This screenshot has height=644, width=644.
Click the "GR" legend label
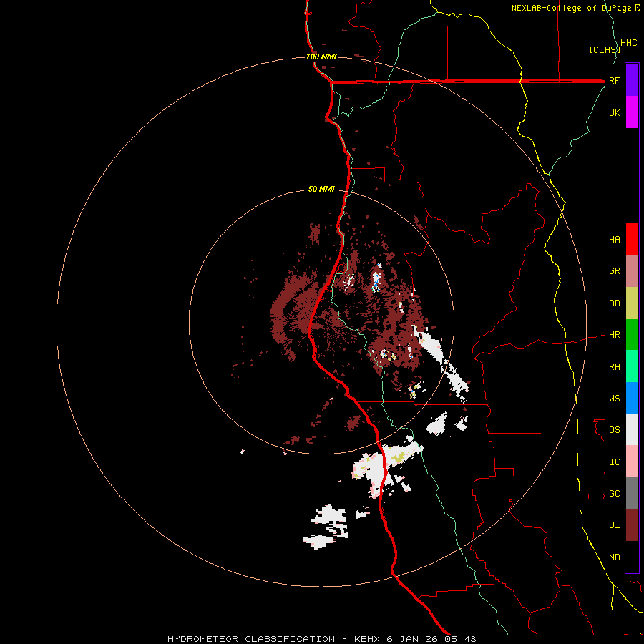614,271
